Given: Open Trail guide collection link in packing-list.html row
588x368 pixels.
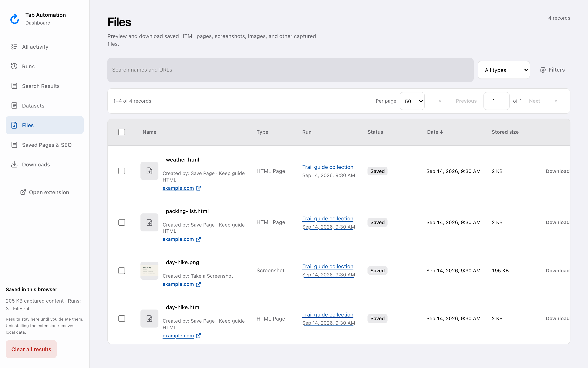Looking at the screenshot, I should pyautogui.click(x=328, y=219).
